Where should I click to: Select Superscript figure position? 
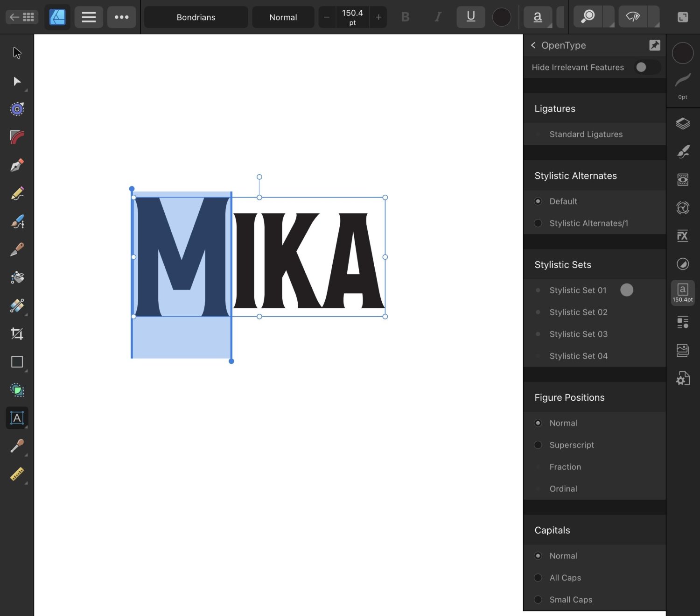pos(538,445)
